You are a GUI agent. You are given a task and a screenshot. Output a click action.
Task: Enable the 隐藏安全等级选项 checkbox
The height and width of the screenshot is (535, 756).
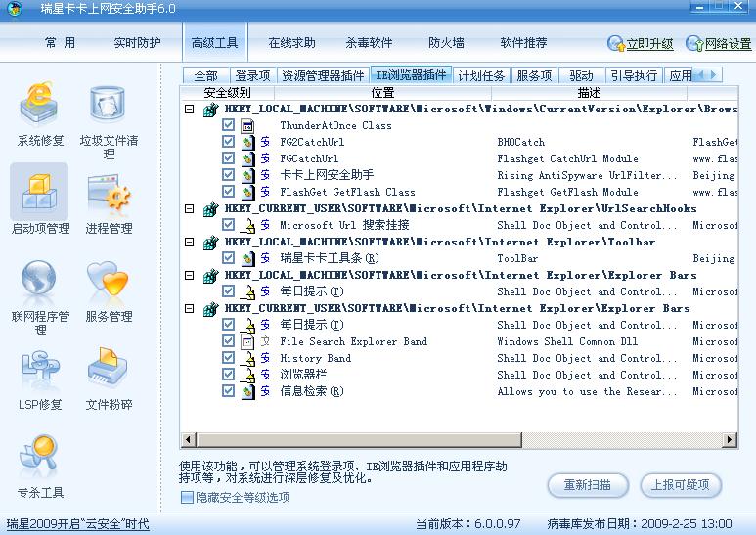187,498
